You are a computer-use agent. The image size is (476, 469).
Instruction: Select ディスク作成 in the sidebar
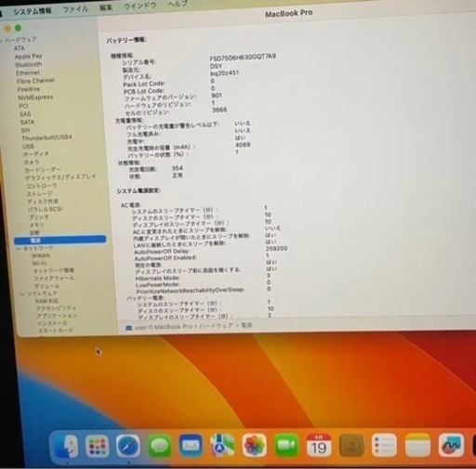pyautogui.click(x=43, y=202)
